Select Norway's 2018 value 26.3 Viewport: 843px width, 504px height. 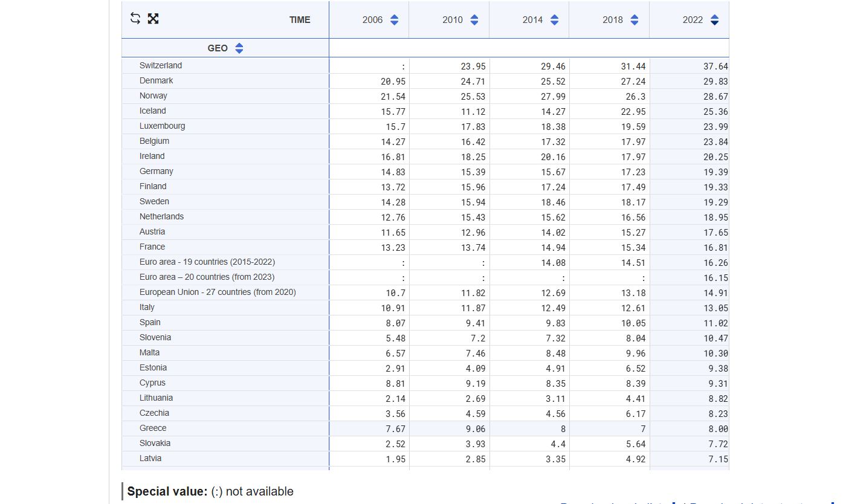coord(635,97)
